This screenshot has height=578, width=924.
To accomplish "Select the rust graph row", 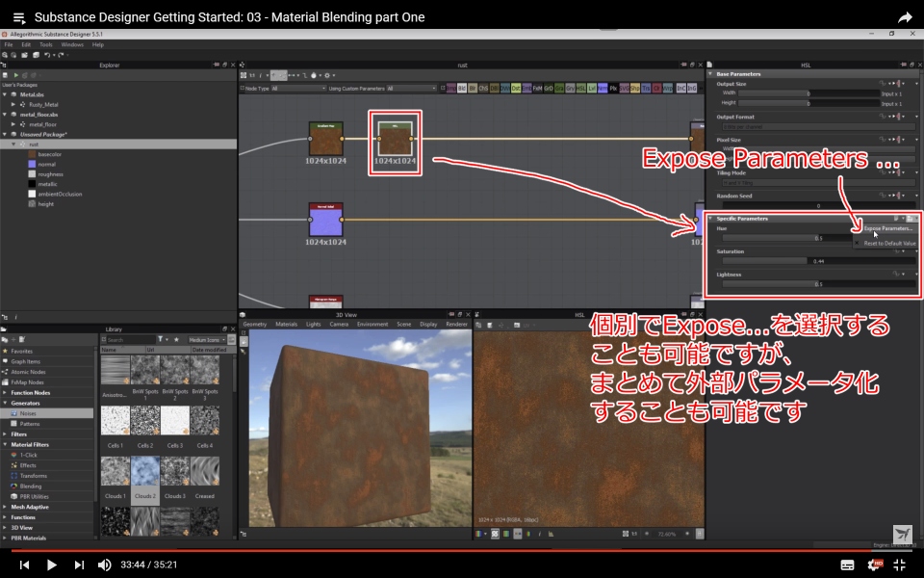I will click(x=118, y=144).
